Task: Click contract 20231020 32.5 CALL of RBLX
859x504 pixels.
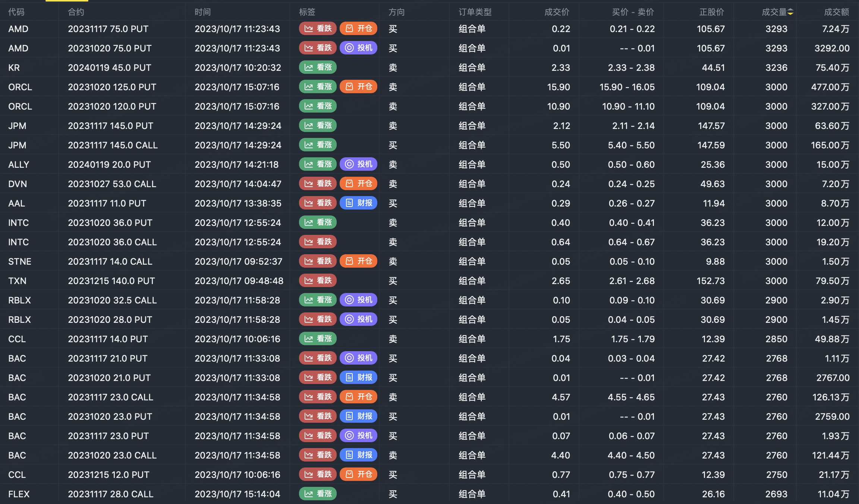Action: pyautogui.click(x=112, y=300)
